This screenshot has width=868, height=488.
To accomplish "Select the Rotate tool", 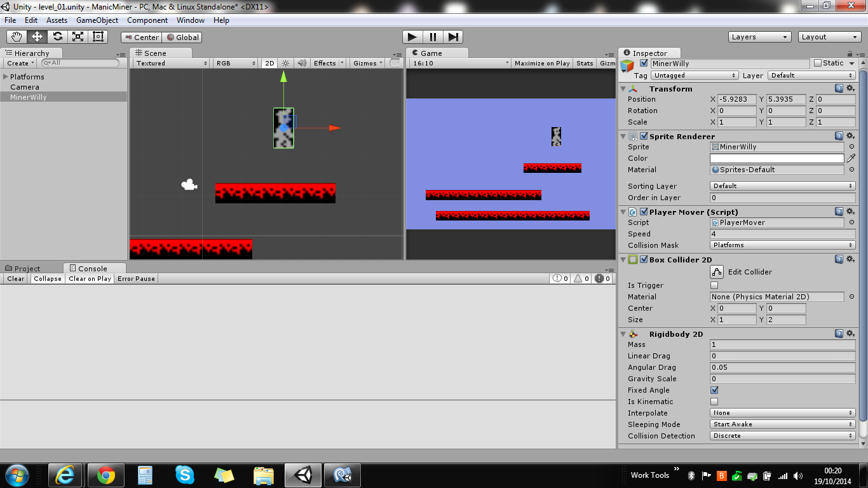I will [x=57, y=36].
